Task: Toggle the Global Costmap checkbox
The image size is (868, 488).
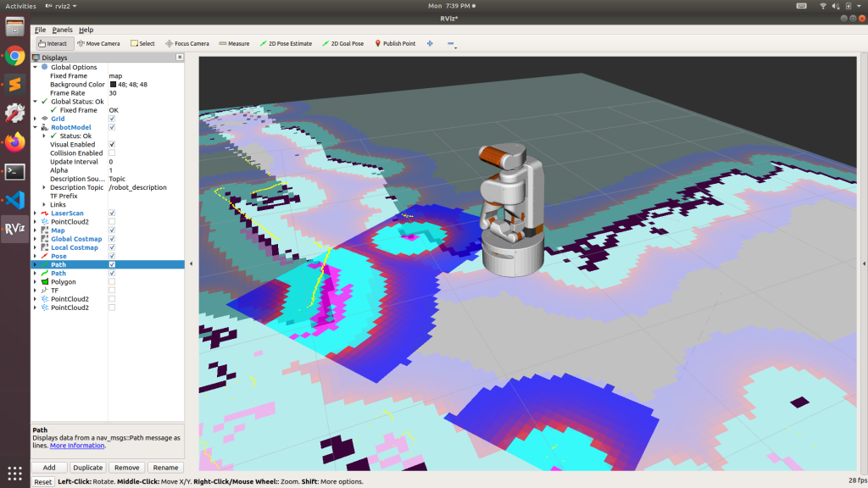Action: [112, 239]
